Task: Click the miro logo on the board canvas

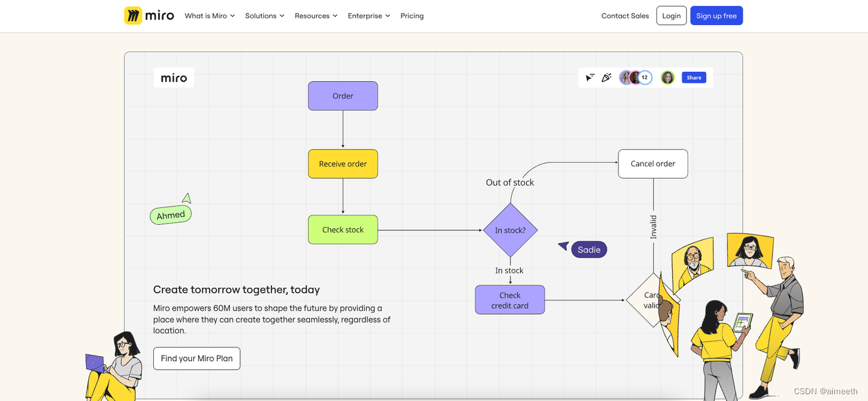Action: 174,78
